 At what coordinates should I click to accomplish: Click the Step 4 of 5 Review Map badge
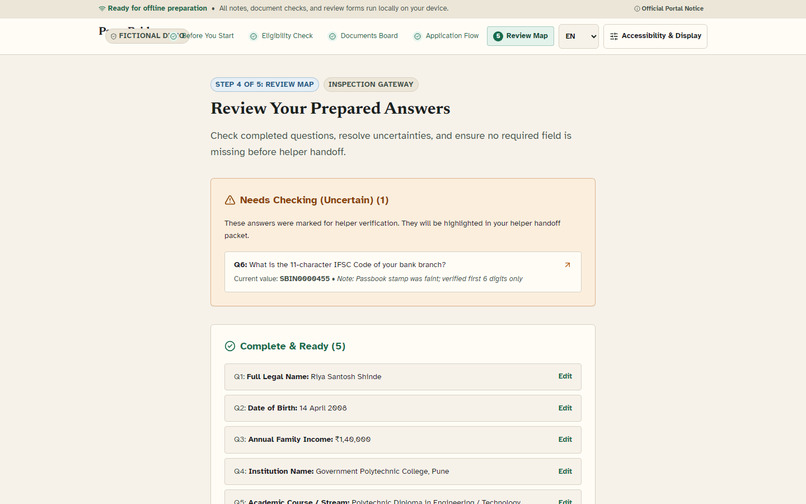(264, 84)
